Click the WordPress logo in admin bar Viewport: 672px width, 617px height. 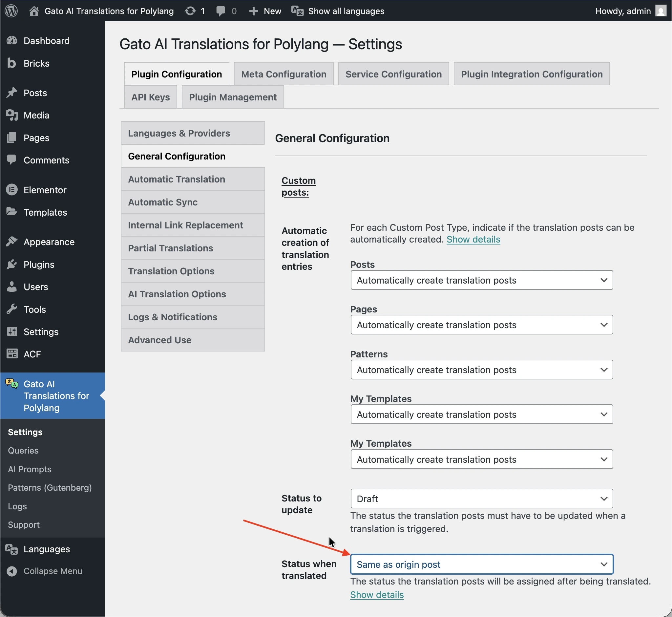11,11
